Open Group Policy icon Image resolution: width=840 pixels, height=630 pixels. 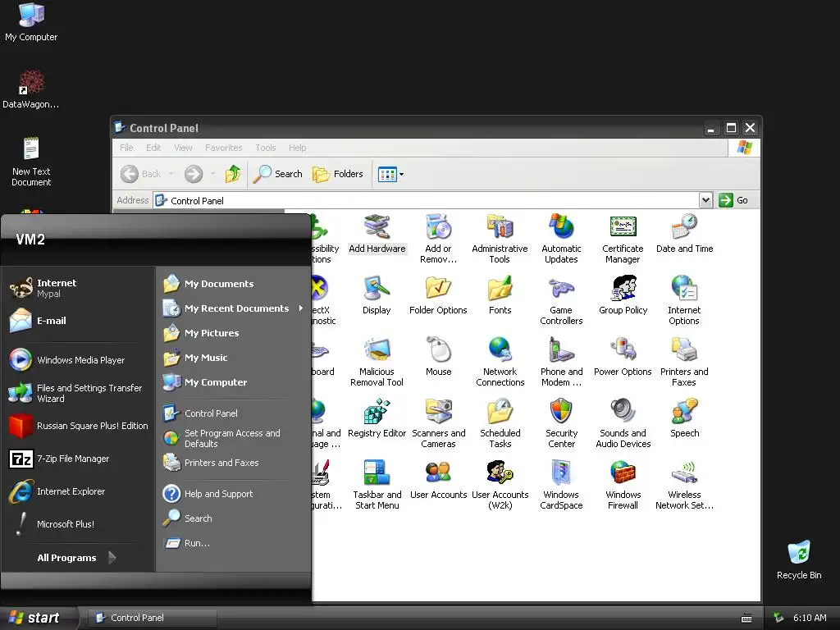coord(623,295)
